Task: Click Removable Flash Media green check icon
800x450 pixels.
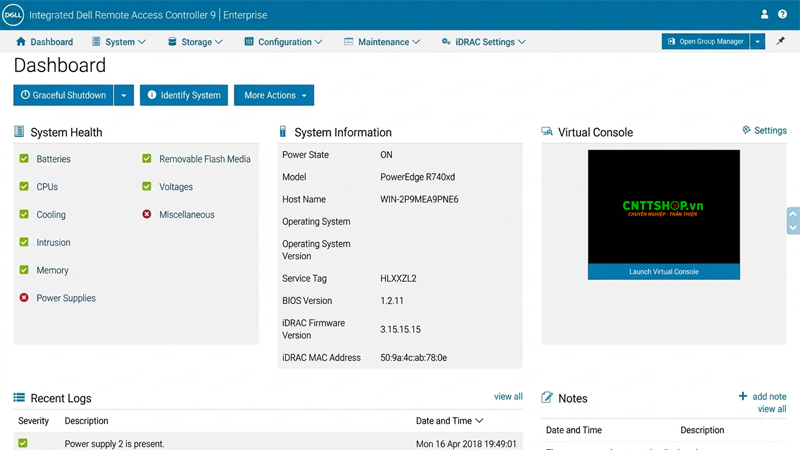Action: tap(147, 159)
